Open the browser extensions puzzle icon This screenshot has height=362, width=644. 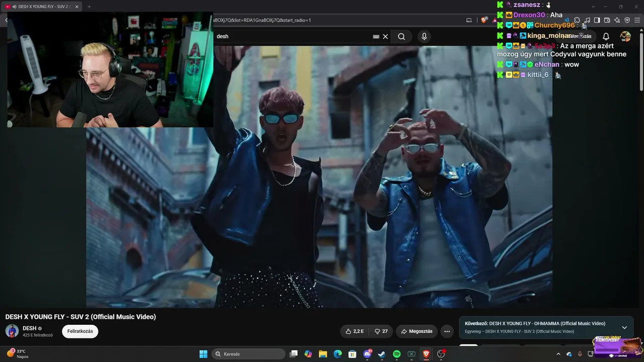click(577, 20)
